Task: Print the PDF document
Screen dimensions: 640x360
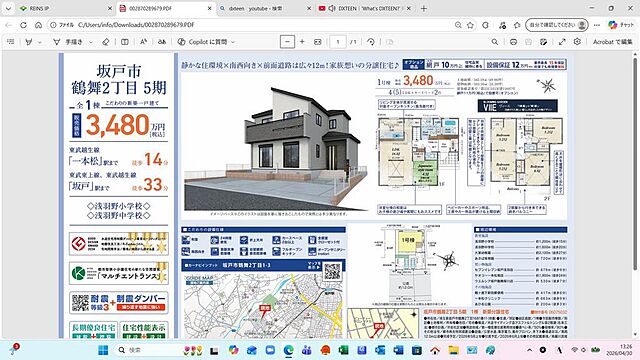Action: [x=513, y=42]
